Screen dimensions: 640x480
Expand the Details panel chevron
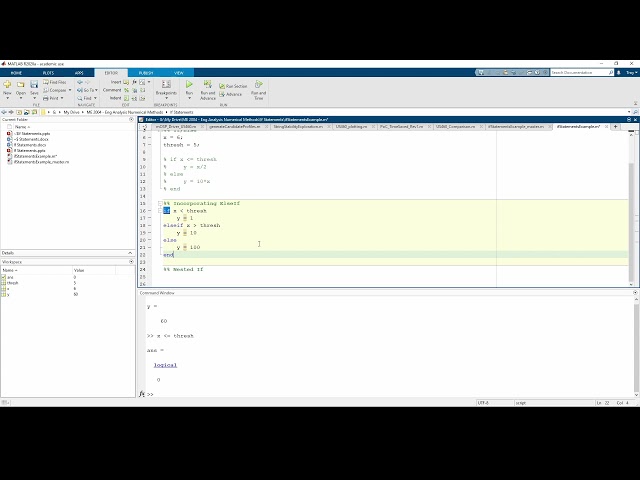130,253
